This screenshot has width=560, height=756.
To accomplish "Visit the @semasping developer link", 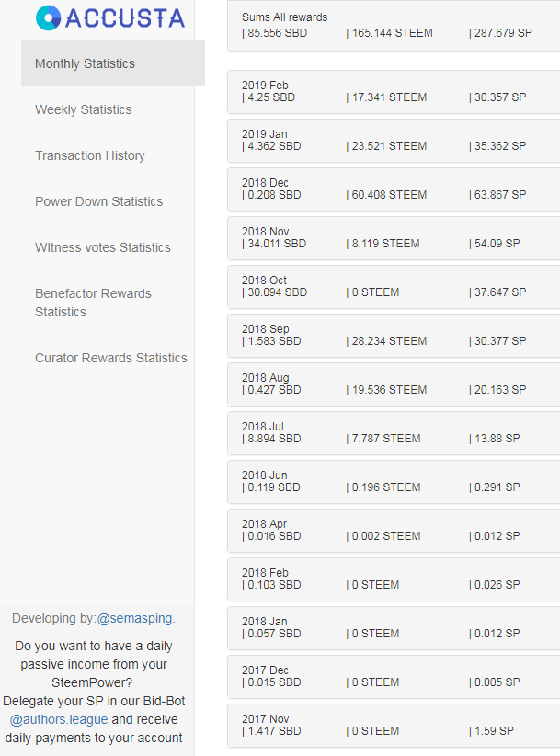I will coord(136,619).
